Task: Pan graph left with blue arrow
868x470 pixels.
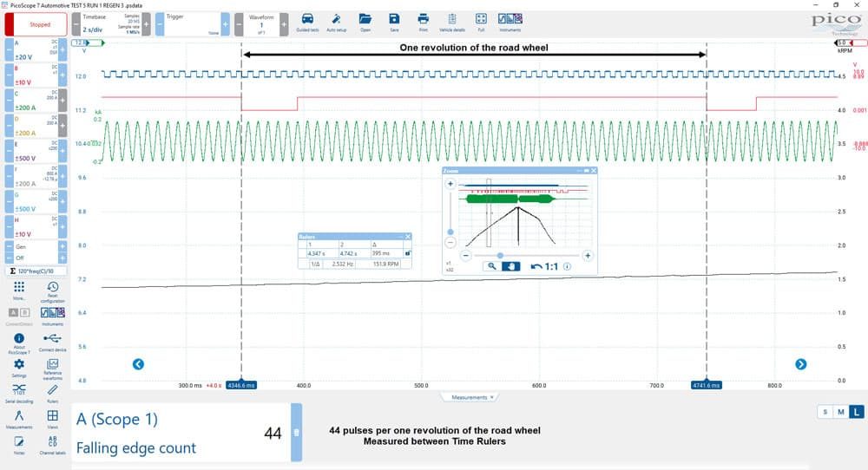Action: tap(138, 364)
